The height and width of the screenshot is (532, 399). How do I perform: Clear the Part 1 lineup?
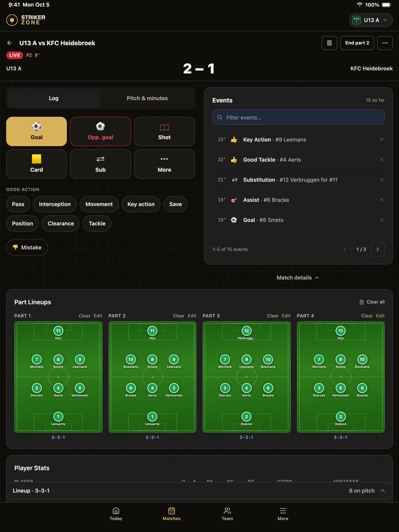tap(85, 316)
